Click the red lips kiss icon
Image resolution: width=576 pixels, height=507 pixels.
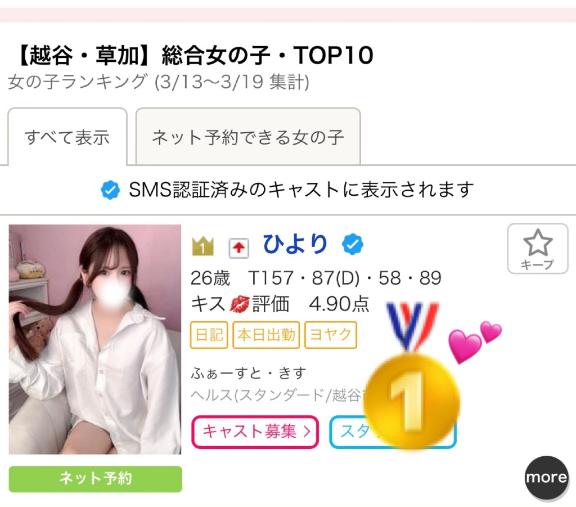tap(239, 305)
